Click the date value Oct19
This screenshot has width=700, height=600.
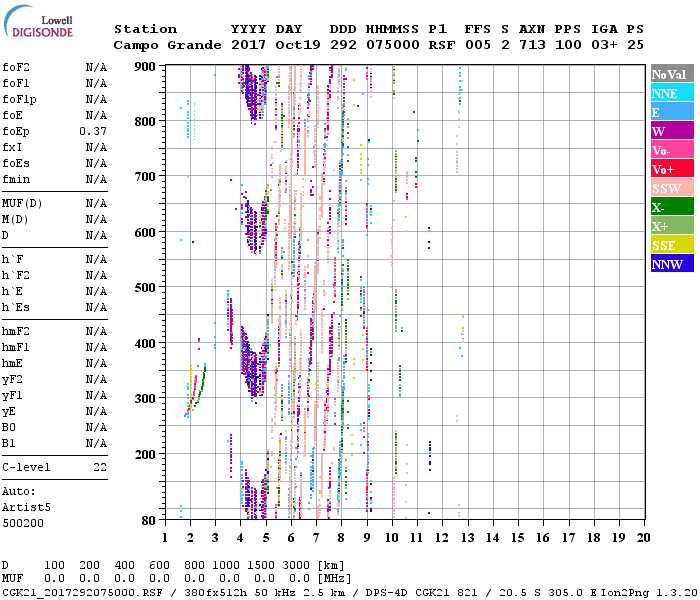(x=298, y=45)
